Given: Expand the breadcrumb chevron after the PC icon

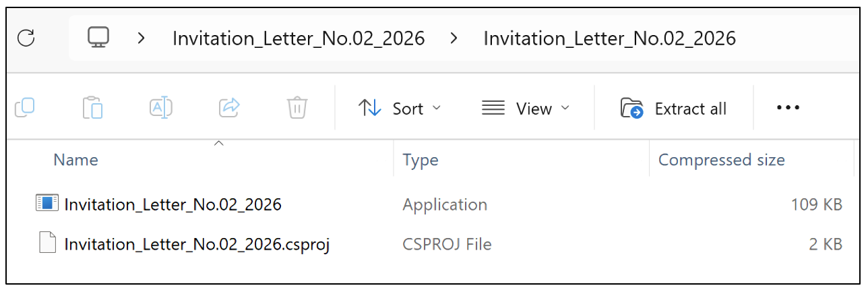Looking at the screenshot, I should point(141,38).
